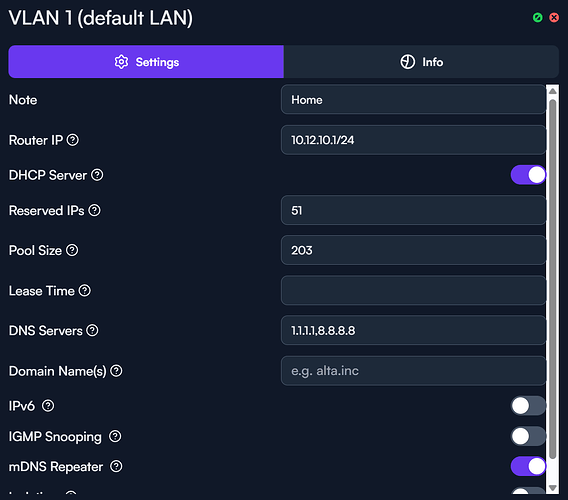
Task: Click the scrollbar up arrow
Action: [552, 91]
